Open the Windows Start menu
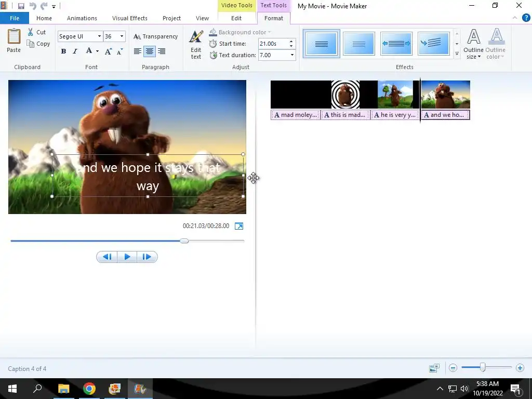The image size is (532, 399). pos(12,389)
